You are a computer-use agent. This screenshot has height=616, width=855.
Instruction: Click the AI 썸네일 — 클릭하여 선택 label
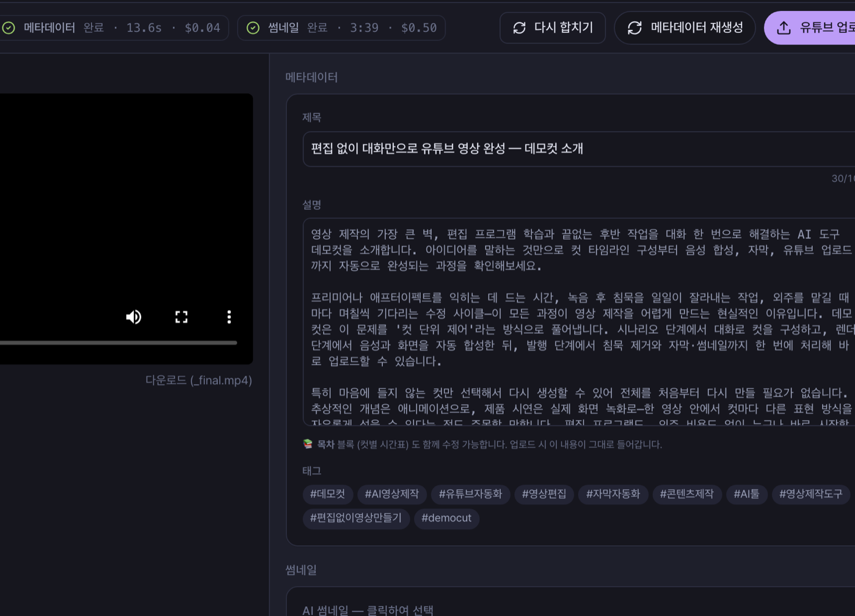click(368, 610)
